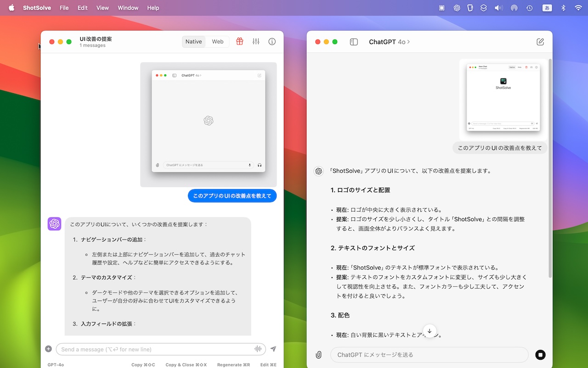The width and height of the screenshot is (588, 368).
Task: Open the Help menu
Action: click(153, 8)
